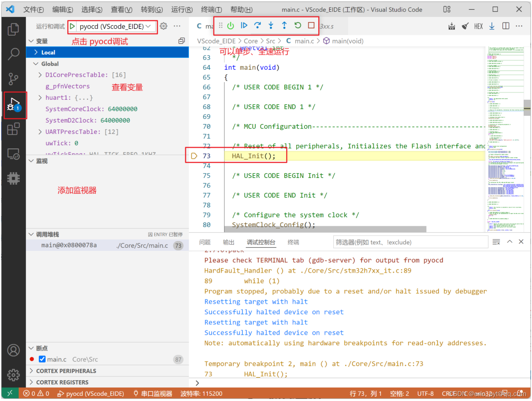Step Out in debug toolbar
Viewport: 532px width, 401px height.
click(x=284, y=25)
